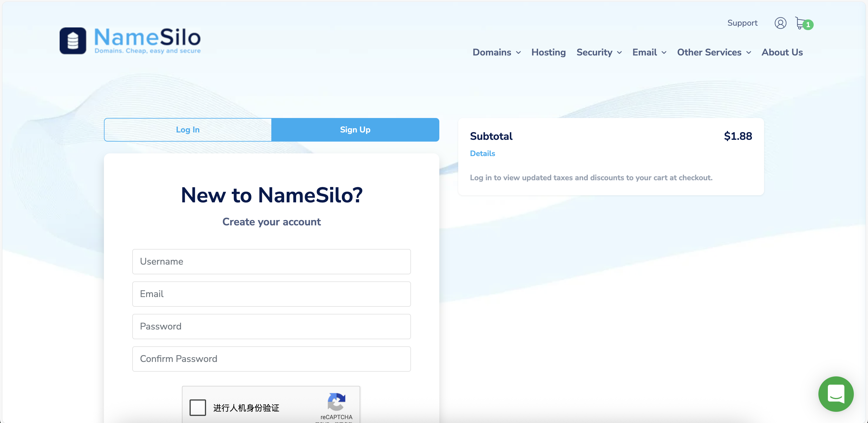Check the reCAPTCHA verification checkbox
This screenshot has height=423, width=868.
pyautogui.click(x=198, y=407)
